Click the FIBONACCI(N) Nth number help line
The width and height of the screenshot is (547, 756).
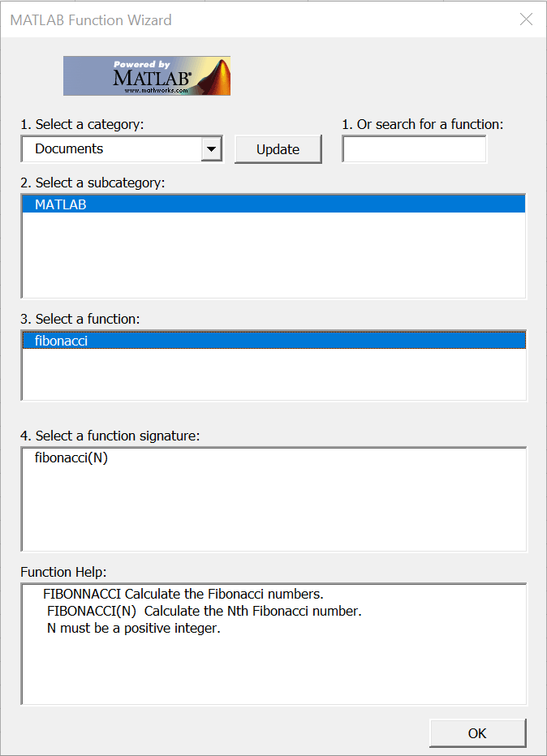pos(204,611)
